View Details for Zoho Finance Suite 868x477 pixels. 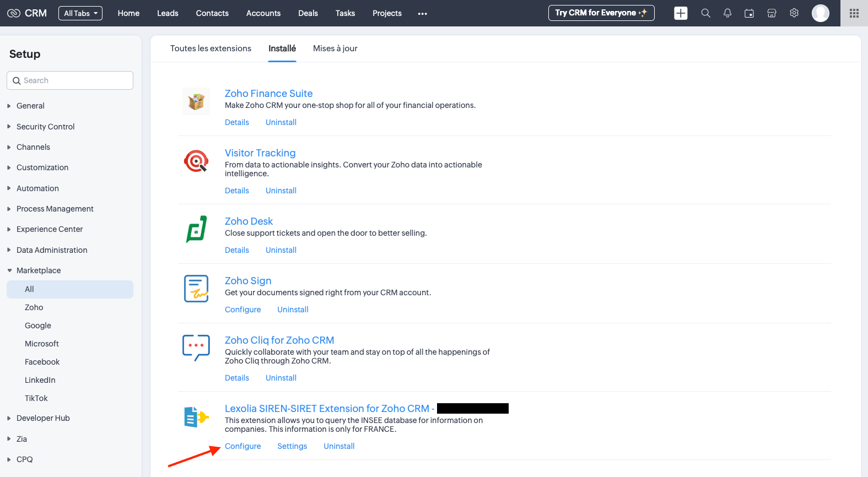[237, 122]
